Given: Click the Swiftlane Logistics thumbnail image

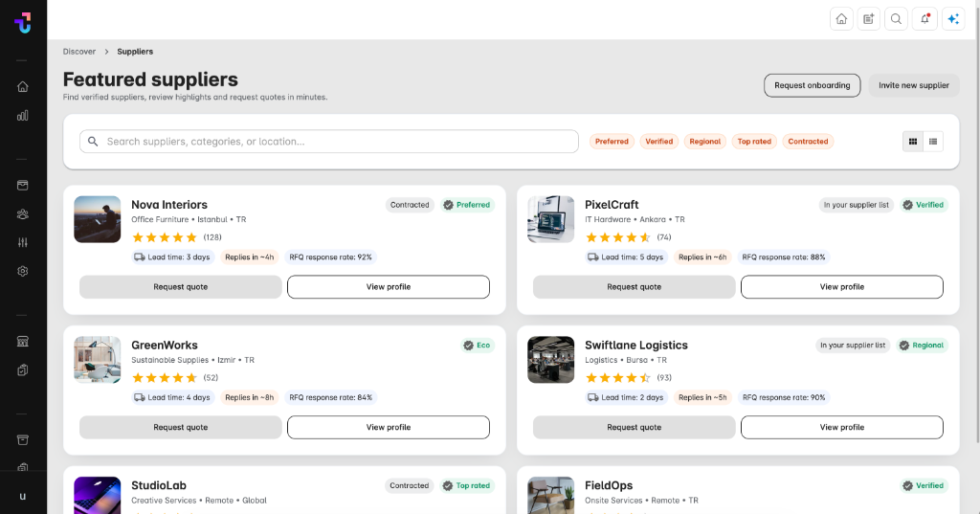Looking at the screenshot, I should 550,360.
